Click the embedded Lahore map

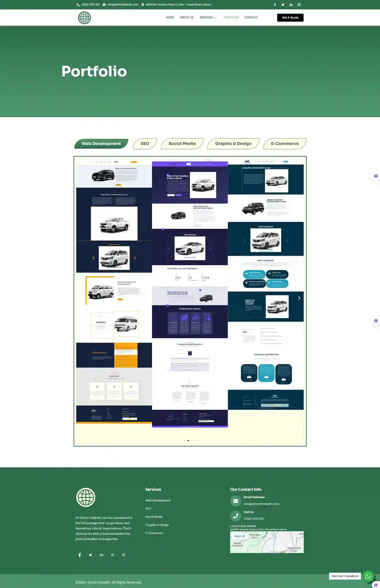click(267, 542)
